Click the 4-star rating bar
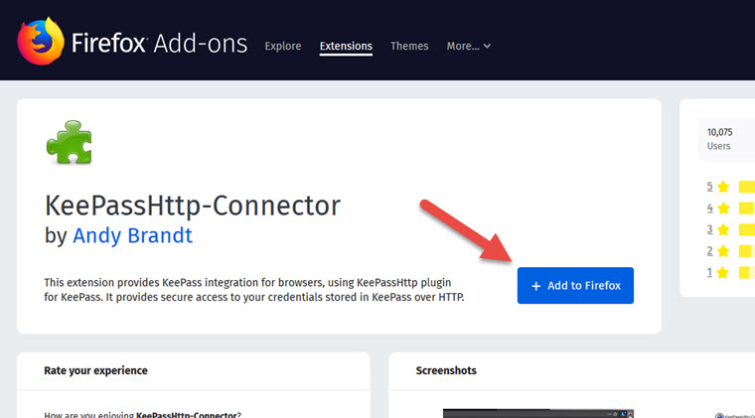 (x=747, y=208)
